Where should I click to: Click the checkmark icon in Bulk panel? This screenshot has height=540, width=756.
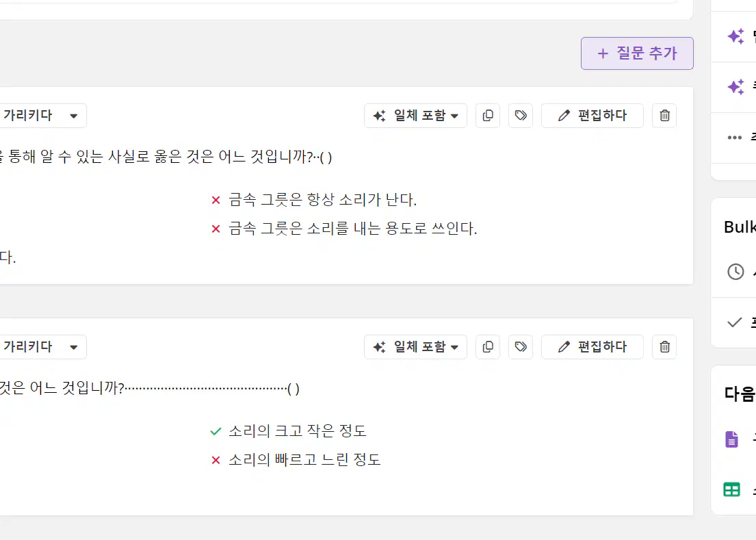[x=734, y=322]
